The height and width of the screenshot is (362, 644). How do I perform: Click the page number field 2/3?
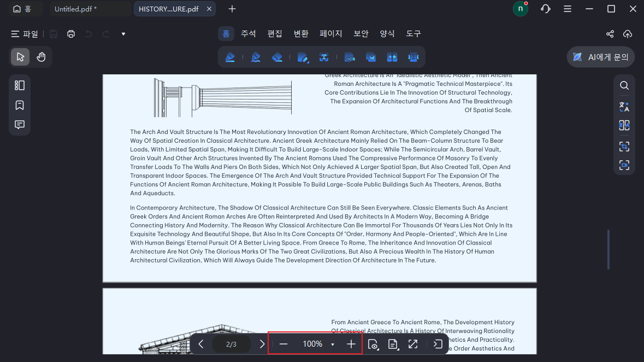pyautogui.click(x=231, y=344)
